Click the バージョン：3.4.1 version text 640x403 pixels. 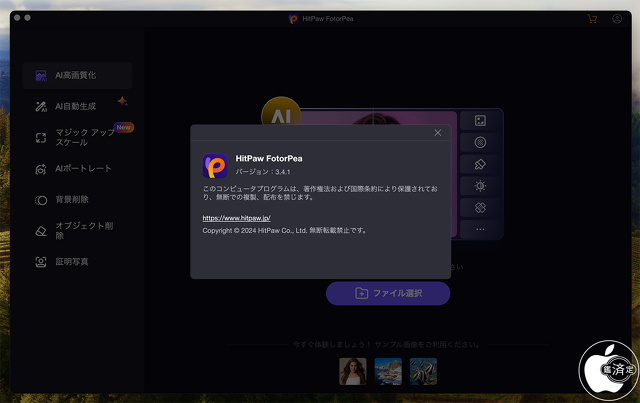tap(263, 172)
